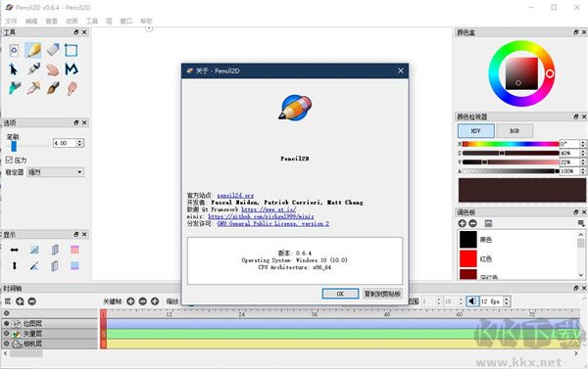Select the black arrow Move tool
The width and height of the screenshot is (588, 369).
tap(13, 69)
